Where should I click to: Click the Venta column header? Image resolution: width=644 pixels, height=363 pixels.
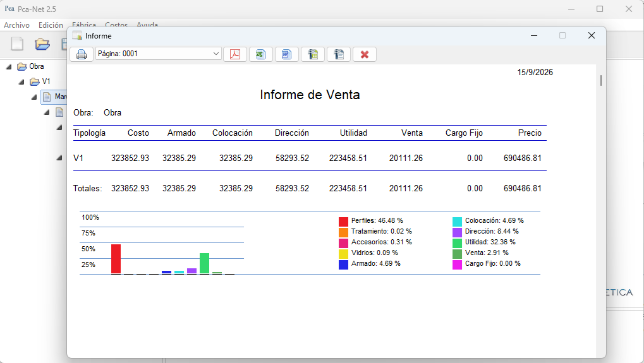tap(412, 133)
